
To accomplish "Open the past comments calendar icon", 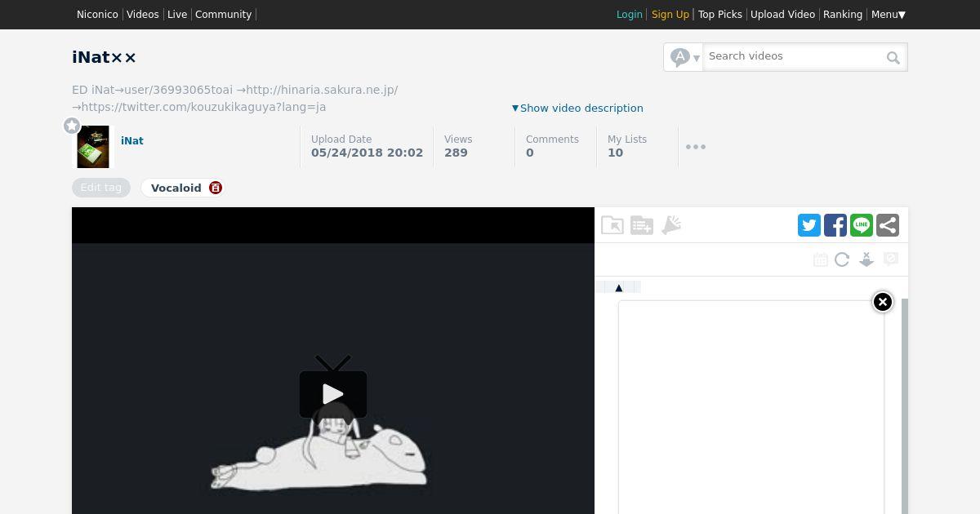I will tap(821, 259).
